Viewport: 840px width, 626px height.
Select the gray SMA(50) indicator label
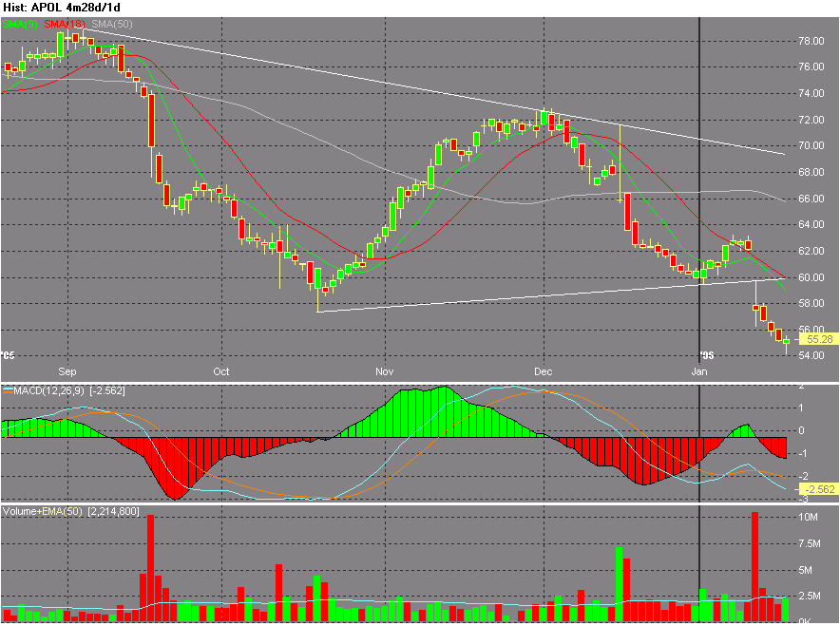[112, 23]
